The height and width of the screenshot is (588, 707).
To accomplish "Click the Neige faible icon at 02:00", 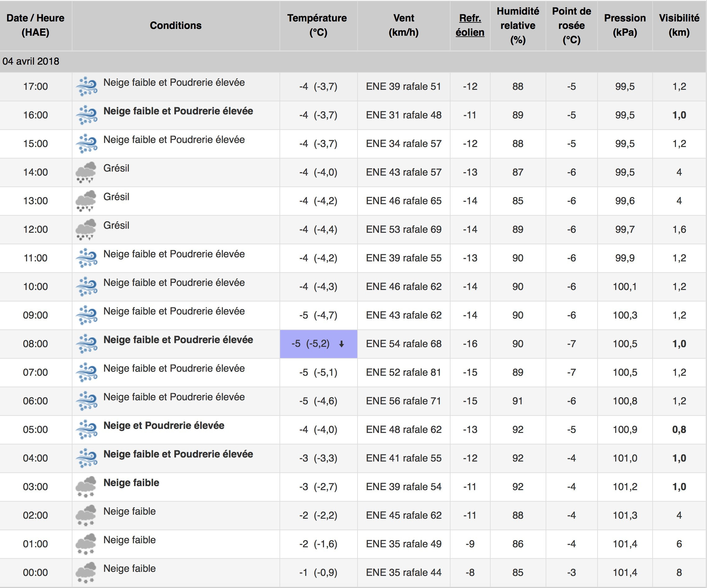I will click(86, 516).
